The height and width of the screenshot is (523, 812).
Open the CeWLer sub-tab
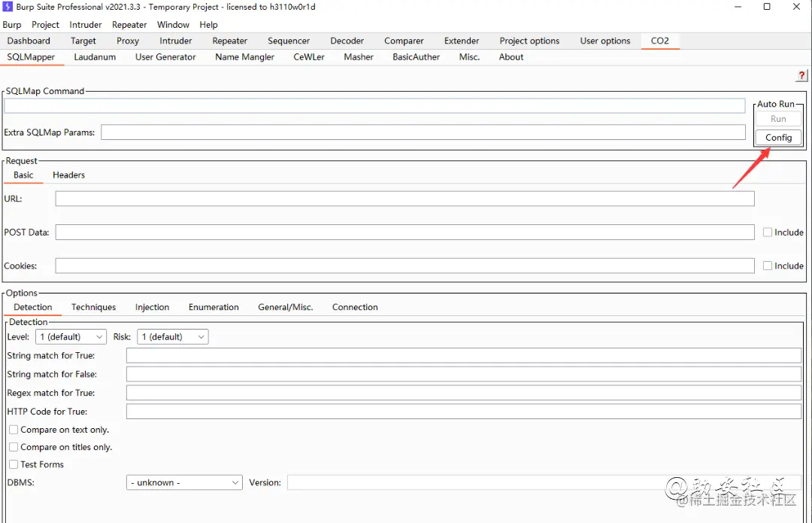click(x=309, y=57)
